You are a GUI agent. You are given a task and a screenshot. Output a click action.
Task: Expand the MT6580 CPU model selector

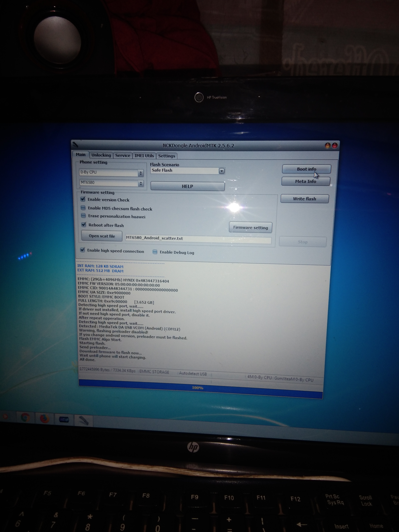click(x=141, y=183)
